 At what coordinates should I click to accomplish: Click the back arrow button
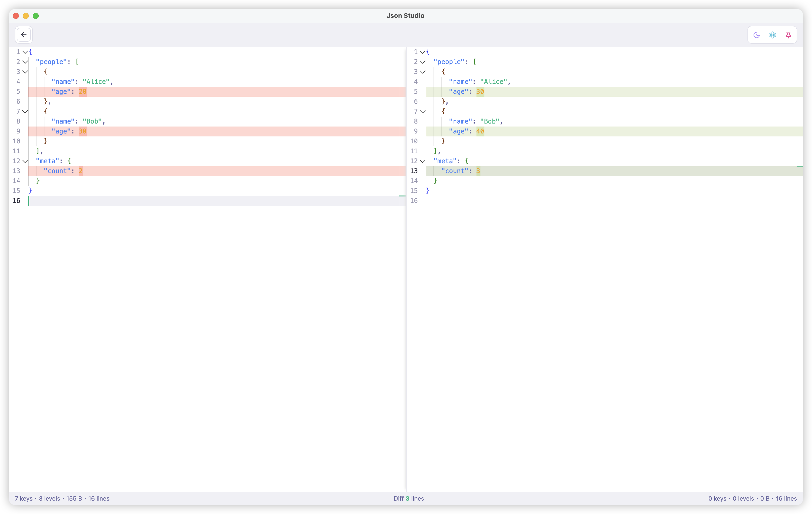point(24,35)
